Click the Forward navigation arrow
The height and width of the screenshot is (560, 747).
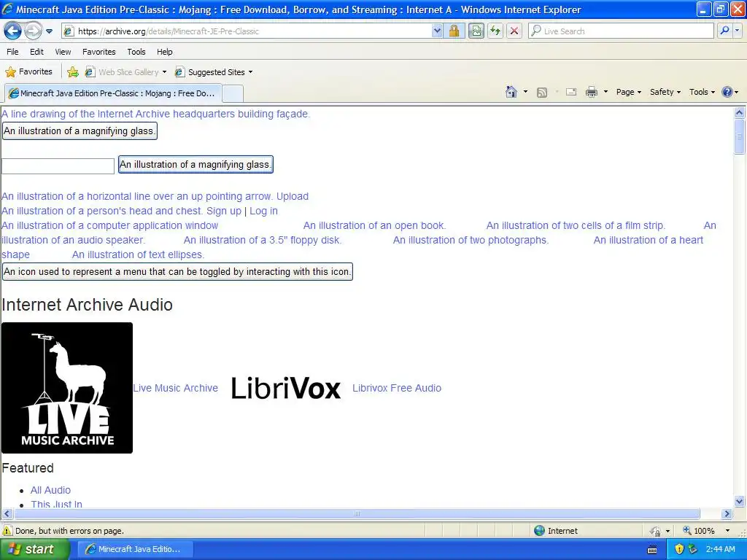click(x=33, y=31)
